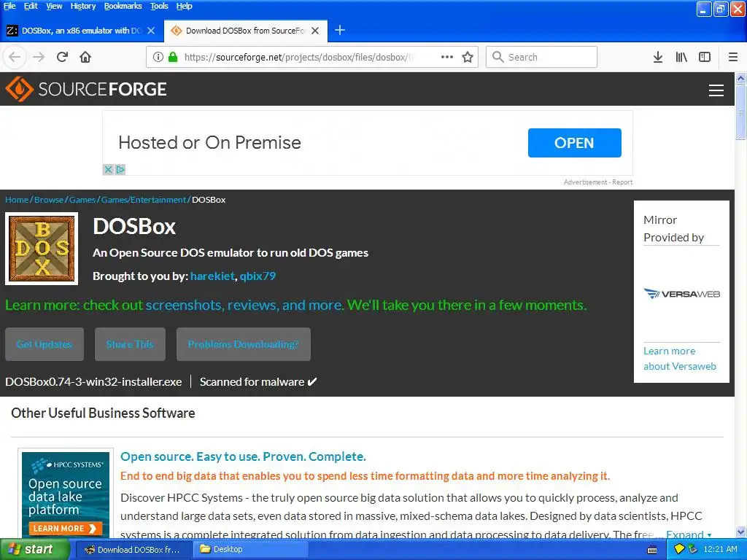Switch to the DOSBox x86 emulator tab
This screenshot has width=747, height=560.
[x=81, y=31]
